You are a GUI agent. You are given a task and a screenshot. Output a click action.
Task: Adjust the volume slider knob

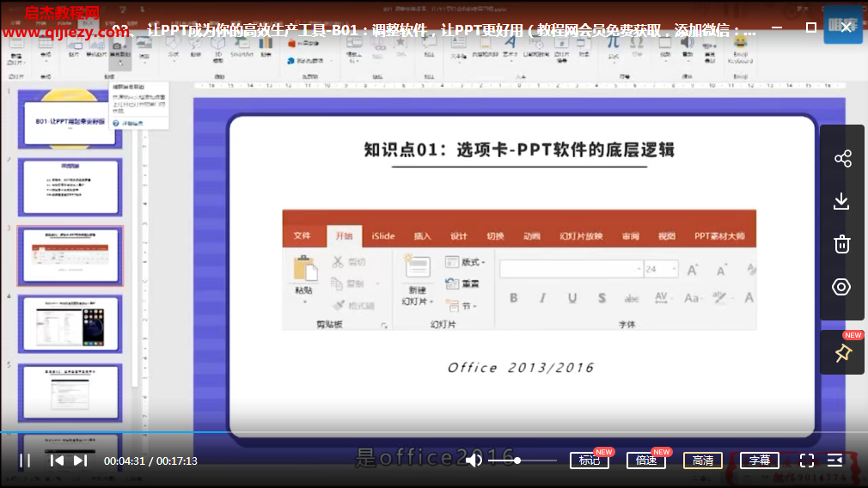point(517,461)
